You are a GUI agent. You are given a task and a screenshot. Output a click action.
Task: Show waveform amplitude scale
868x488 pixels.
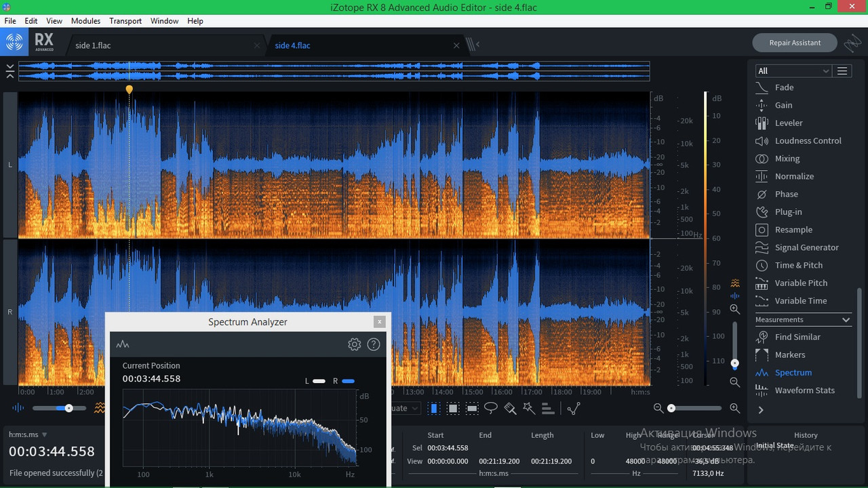tap(734, 296)
